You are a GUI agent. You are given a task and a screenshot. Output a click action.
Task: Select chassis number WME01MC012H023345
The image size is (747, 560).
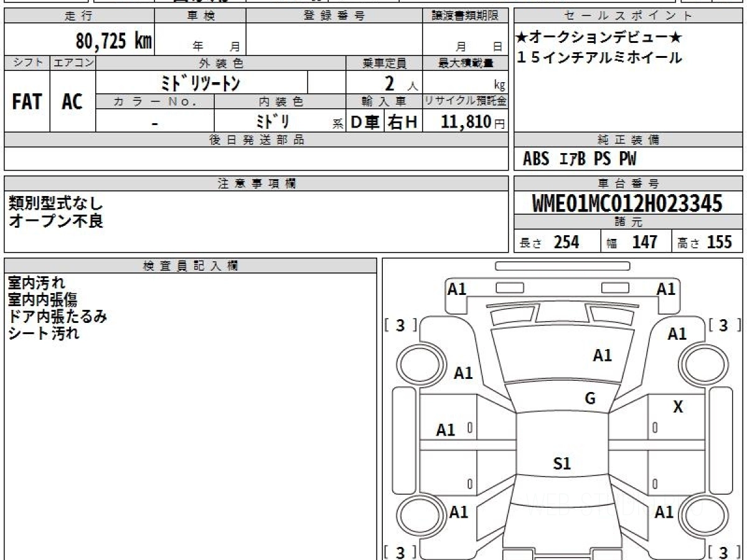click(x=627, y=203)
